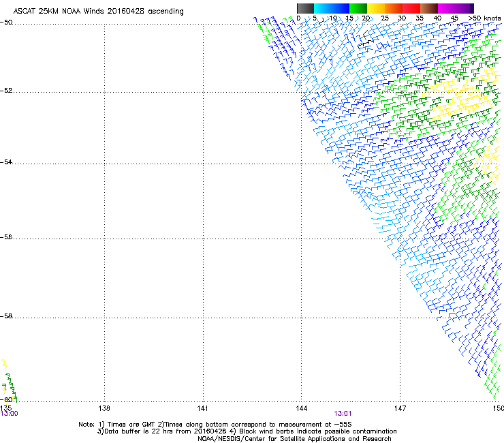The width and height of the screenshot is (504, 443).
Task: Click the '-60' latitude axis label
Action: [6, 399]
